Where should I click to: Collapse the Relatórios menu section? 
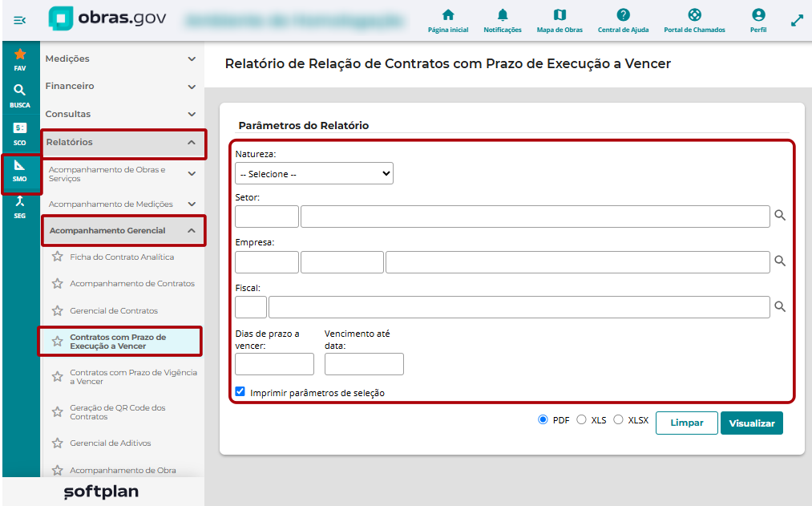coord(123,142)
